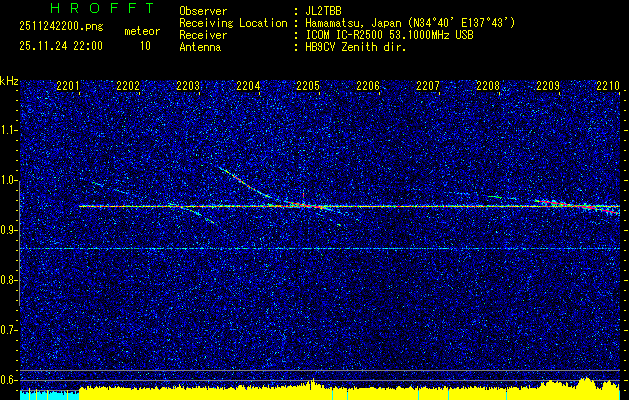This screenshot has height=400, width=629.
Task: Jump to the 2205 time marker
Action: pyautogui.click(x=308, y=86)
